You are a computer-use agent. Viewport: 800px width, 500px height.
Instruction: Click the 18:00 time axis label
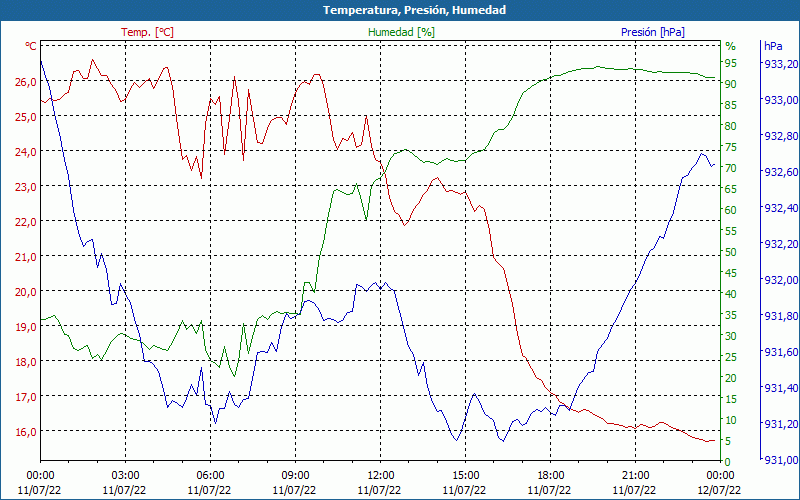pyautogui.click(x=551, y=476)
